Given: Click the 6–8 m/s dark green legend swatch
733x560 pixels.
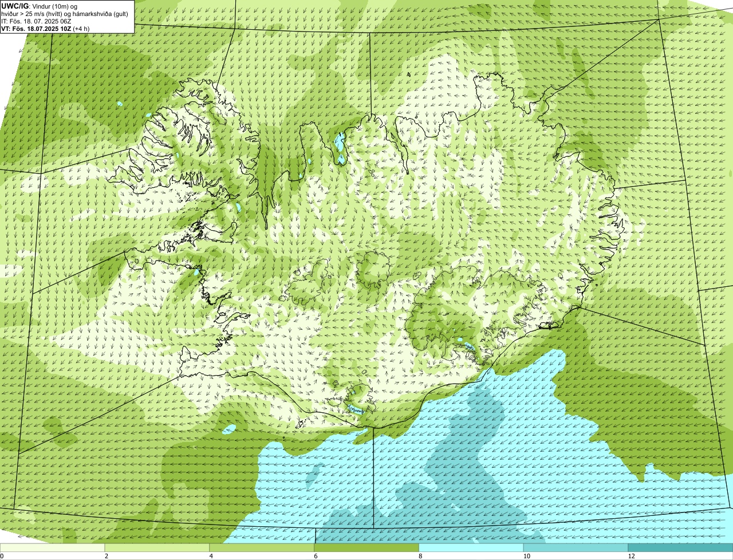Looking at the screenshot, I should point(366,548).
